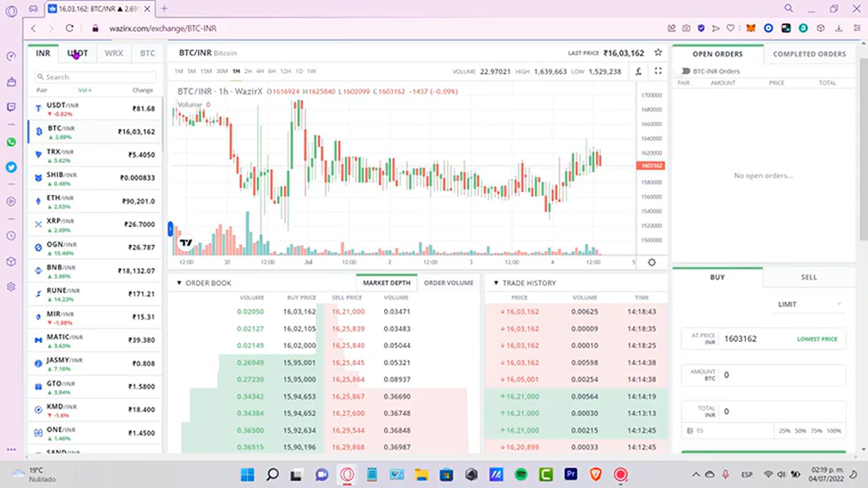
Task: Switch to USDT market tab
Action: click(77, 53)
